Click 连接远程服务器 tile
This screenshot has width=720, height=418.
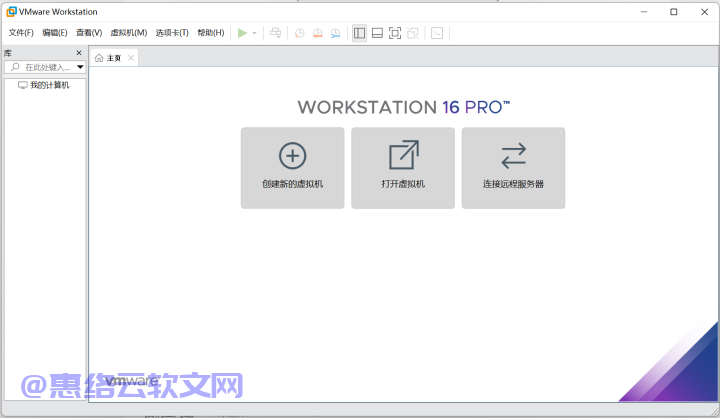pyautogui.click(x=513, y=168)
